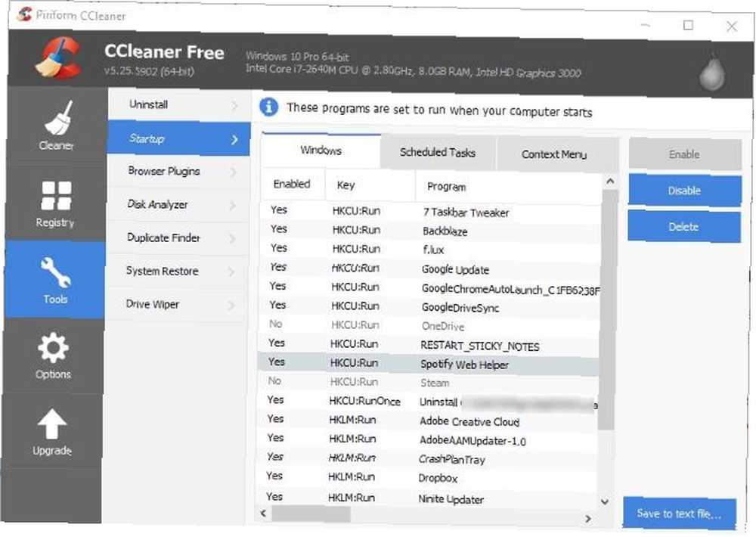Viewport: 756px width, 537px height.
Task: Select the Dropbox startup entry
Action: 427,477
